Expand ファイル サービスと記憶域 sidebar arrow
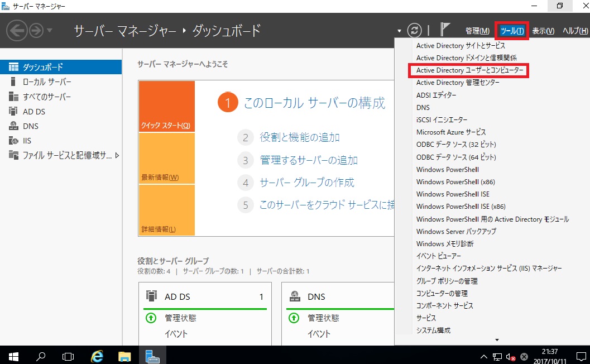This screenshot has height=364, width=590. [x=117, y=155]
